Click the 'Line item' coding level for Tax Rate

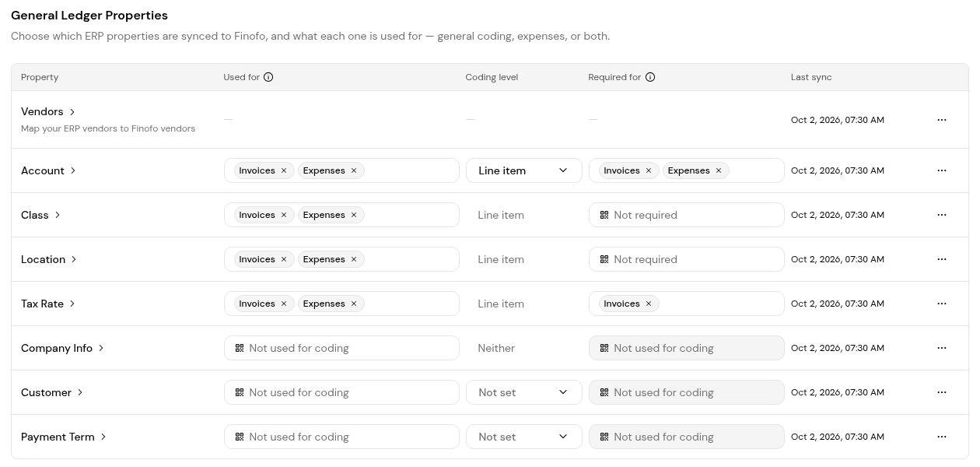(x=501, y=304)
